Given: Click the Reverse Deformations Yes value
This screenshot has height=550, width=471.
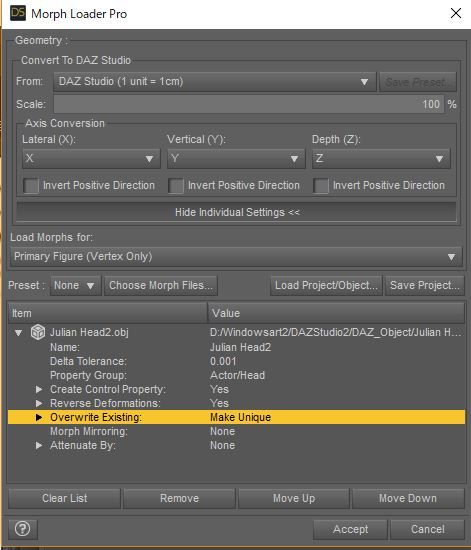Looking at the screenshot, I should 219,403.
